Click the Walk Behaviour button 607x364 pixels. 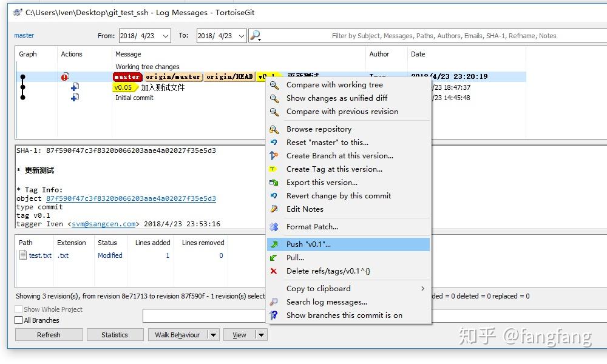[178, 335]
